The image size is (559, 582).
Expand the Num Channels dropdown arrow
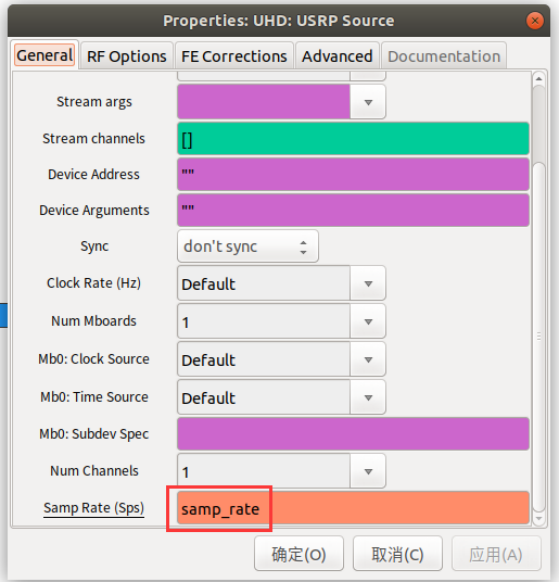pos(368,471)
